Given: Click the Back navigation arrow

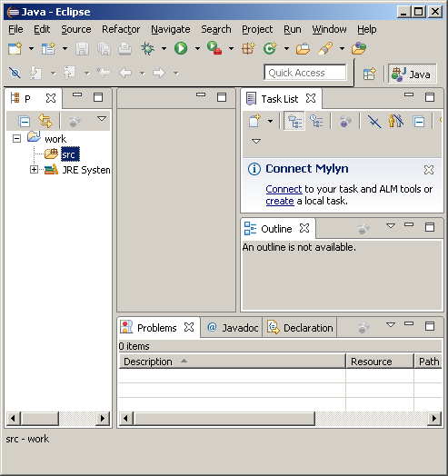Looking at the screenshot, I should 125,73.
